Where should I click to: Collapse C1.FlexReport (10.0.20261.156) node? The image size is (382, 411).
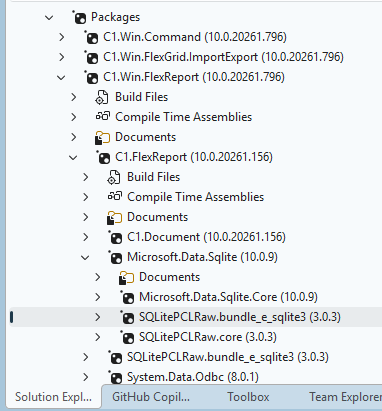[x=73, y=157]
